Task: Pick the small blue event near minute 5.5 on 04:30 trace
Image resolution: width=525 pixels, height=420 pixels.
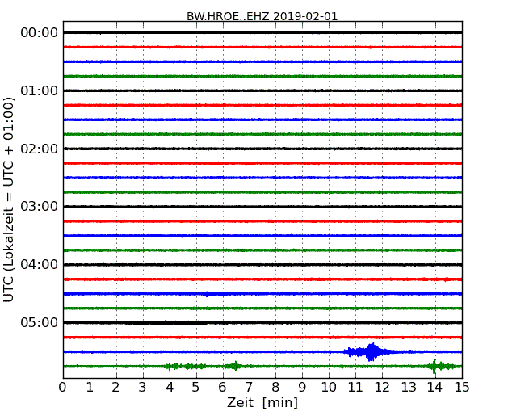Action: [215, 294]
